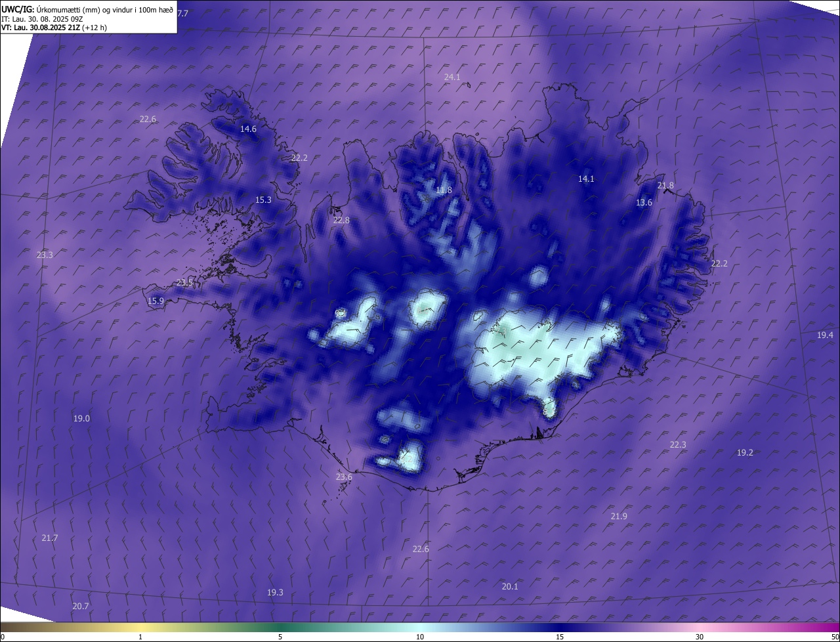Select the 11.8 value label

pyautogui.click(x=444, y=190)
